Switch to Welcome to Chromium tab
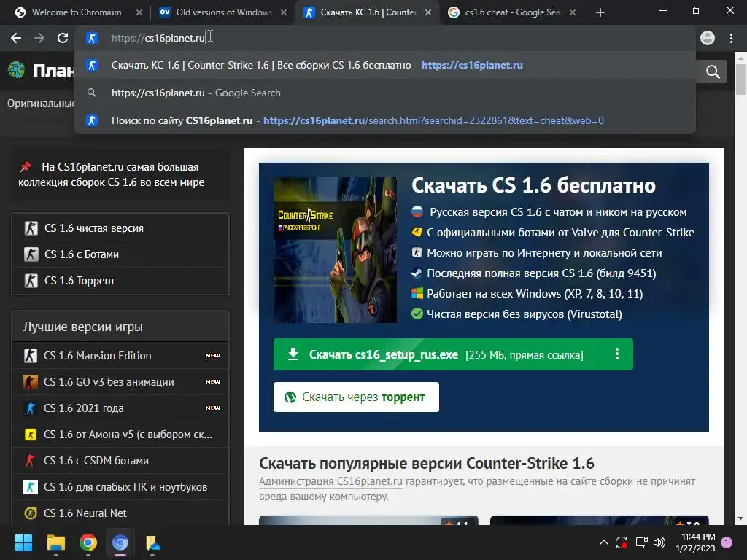Viewport: 747px width, 560px height. click(x=76, y=12)
